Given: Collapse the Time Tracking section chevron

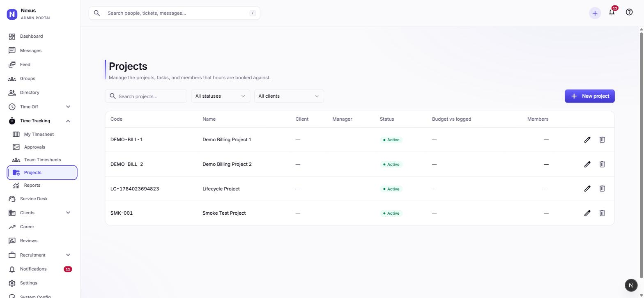Looking at the screenshot, I should pos(68,121).
